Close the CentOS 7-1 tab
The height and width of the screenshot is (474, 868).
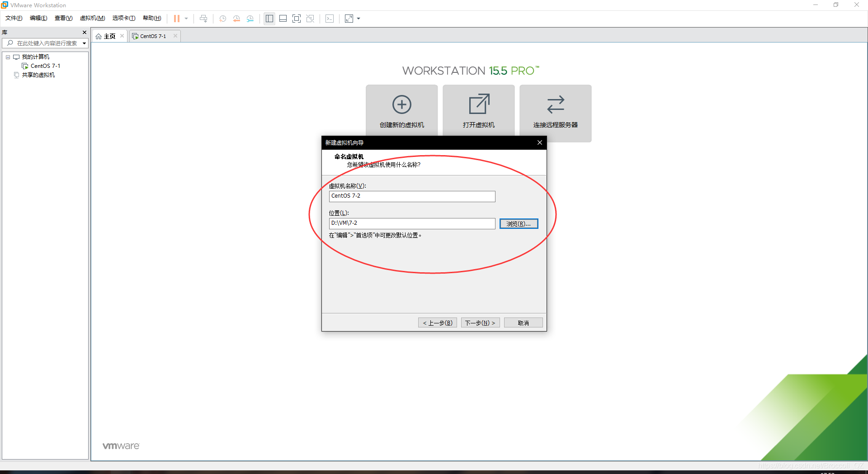(x=175, y=36)
